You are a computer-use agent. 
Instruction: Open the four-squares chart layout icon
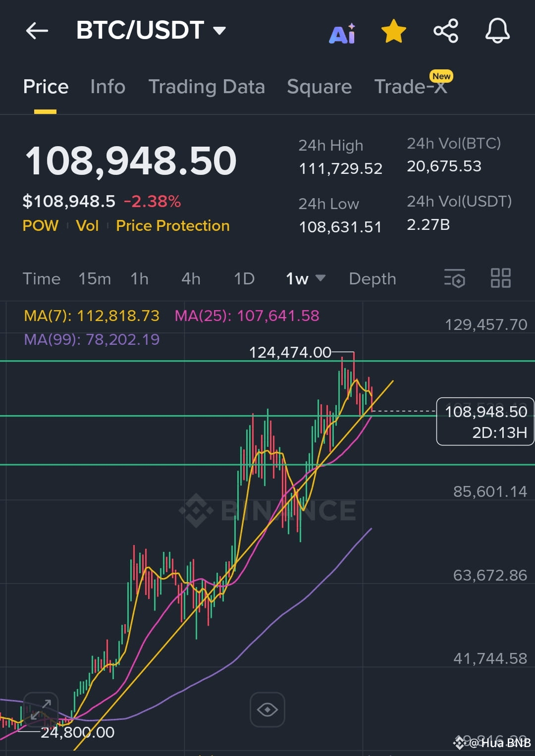click(500, 278)
